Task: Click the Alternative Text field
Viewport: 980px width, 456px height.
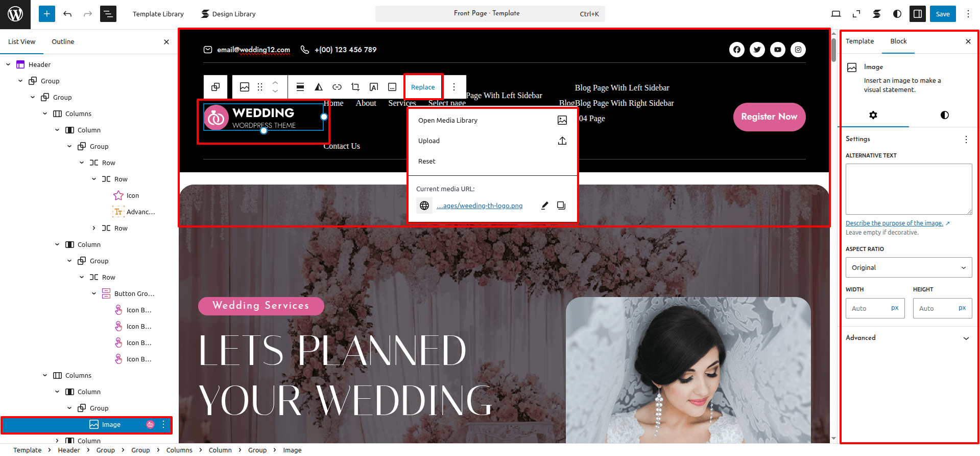Action: pyautogui.click(x=909, y=189)
